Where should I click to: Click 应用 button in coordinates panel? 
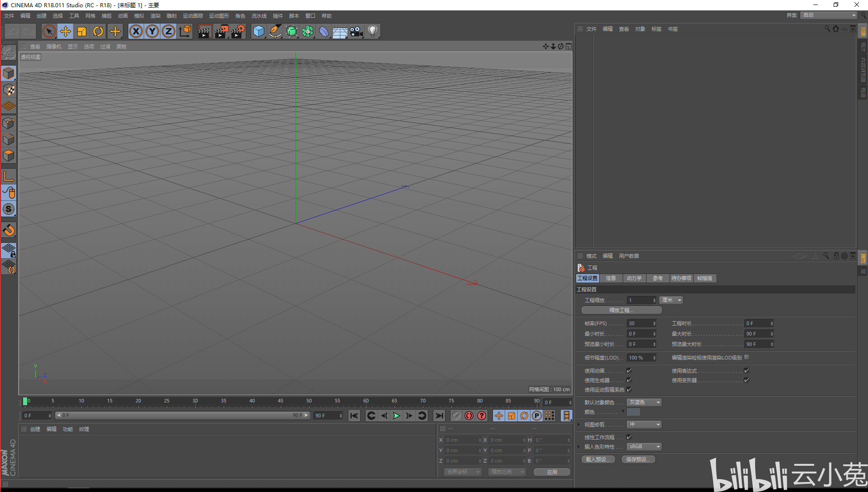point(552,472)
